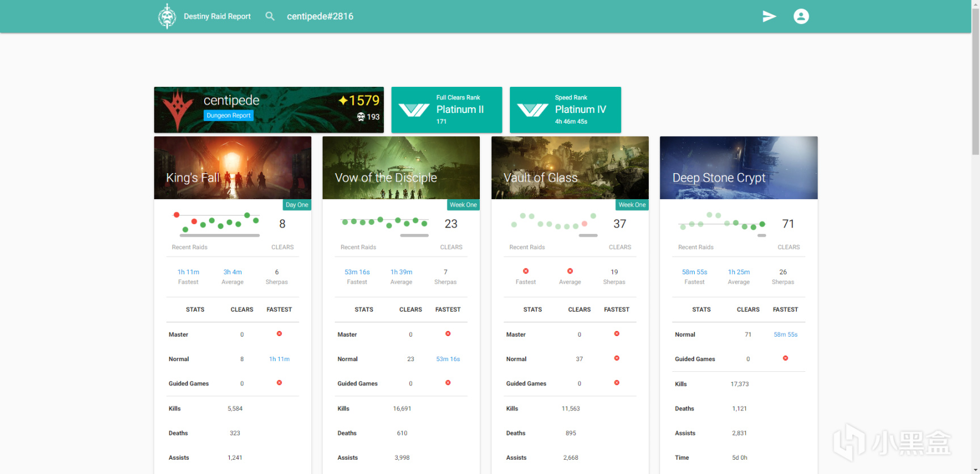Click the Day One badge on King's Fall
980x474 pixels.
point(297,205)
